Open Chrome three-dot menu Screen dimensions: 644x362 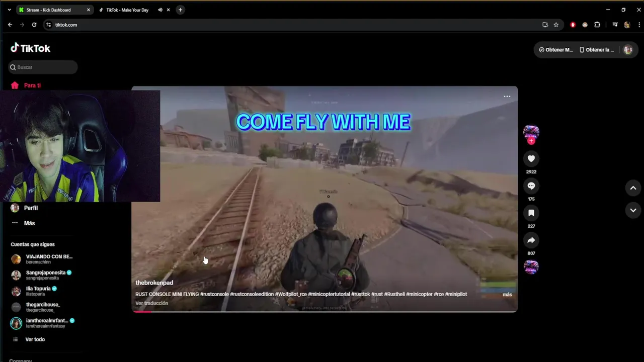(x=639, y=25)
